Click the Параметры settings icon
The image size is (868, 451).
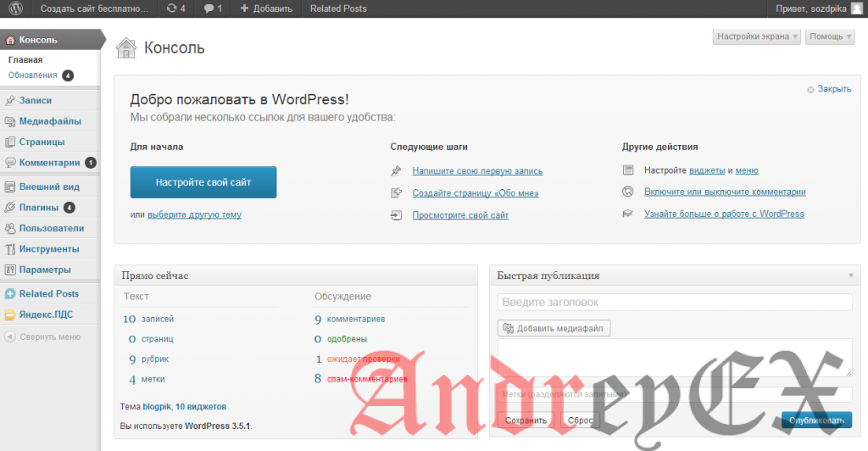point(10,270)
